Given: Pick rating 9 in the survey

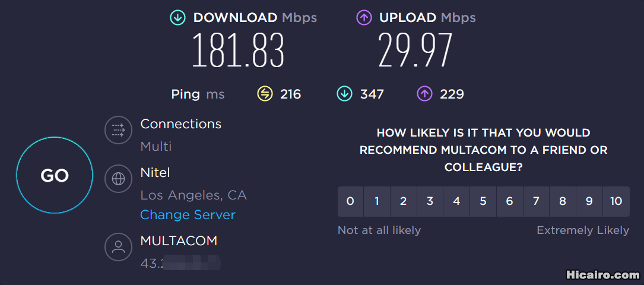Looking at the screenshot, I should [x=589, y=201].
